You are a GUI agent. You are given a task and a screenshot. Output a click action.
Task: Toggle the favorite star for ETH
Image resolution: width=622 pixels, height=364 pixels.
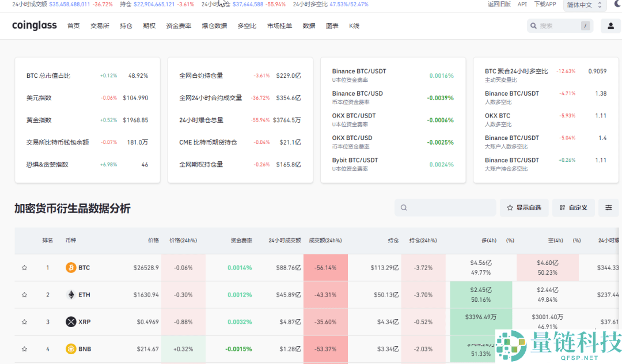click(x=24, y=294)
